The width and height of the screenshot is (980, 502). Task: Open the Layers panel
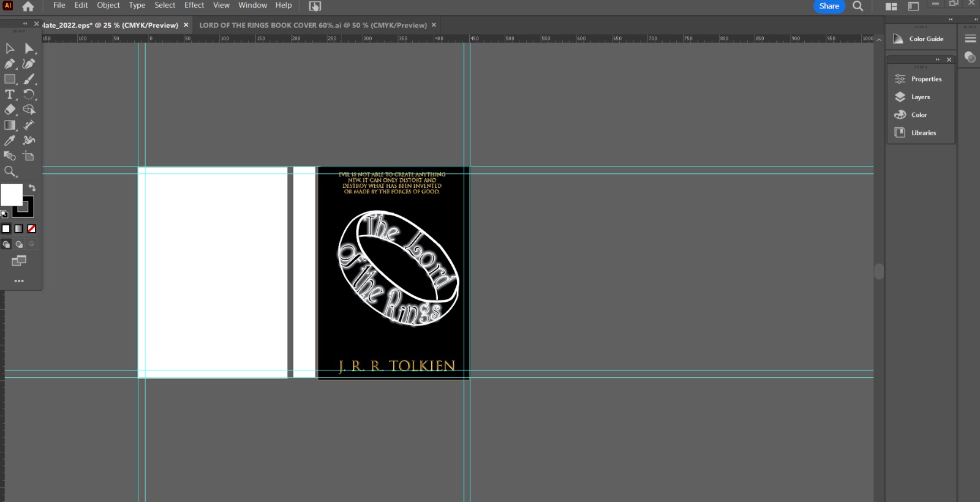920,97
